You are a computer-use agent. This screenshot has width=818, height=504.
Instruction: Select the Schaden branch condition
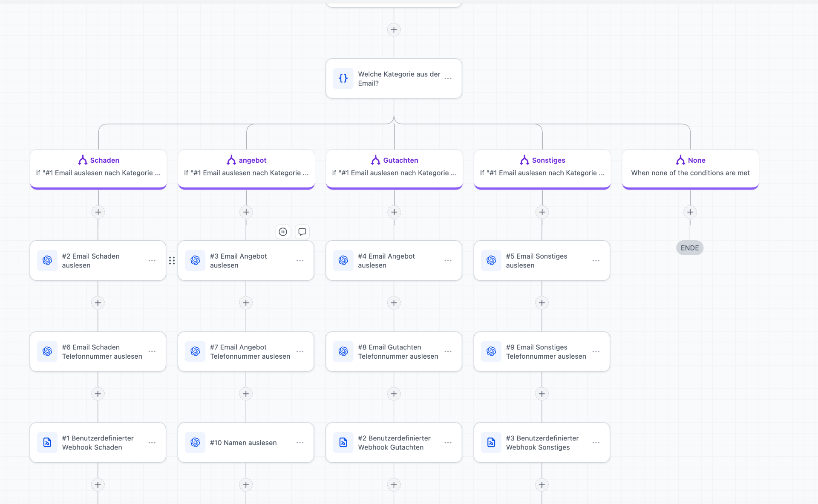point(98,169)
